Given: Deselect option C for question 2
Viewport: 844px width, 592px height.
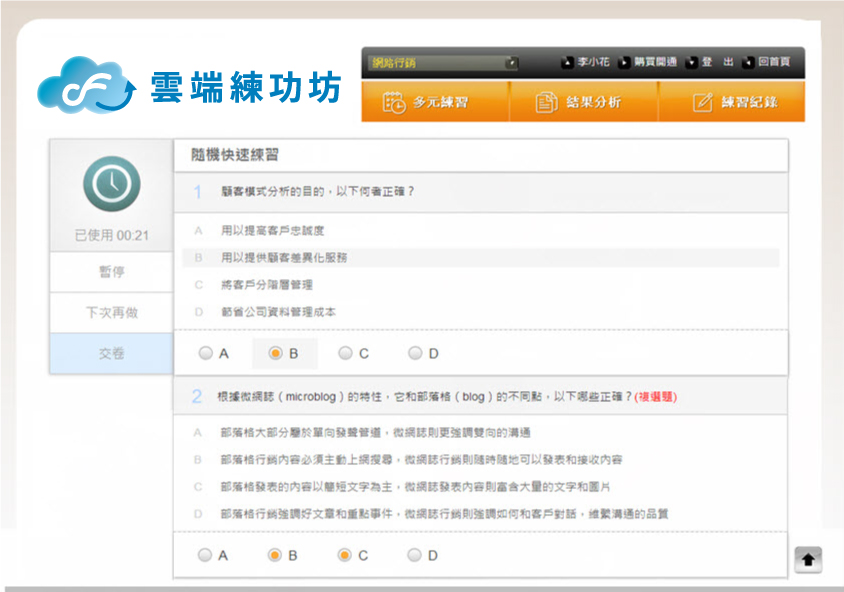Looking at the screenshot, I should (x=345, y=555).
